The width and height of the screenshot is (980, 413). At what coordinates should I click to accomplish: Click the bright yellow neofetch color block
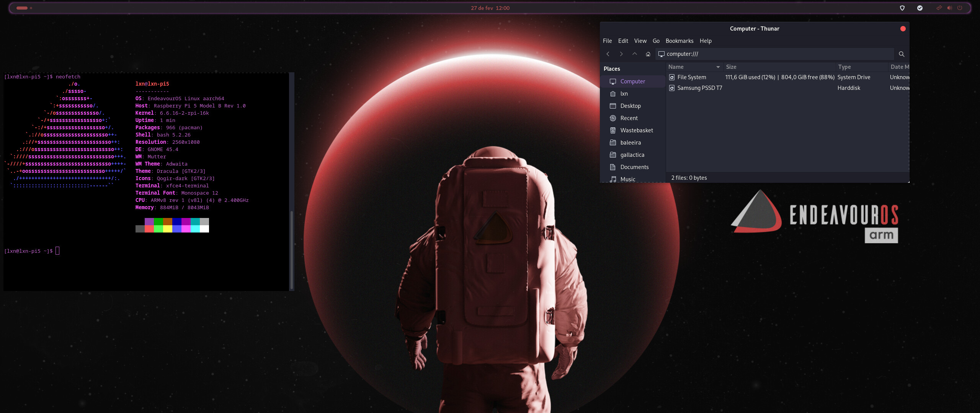pyautogui.click(x=168, y=229)
